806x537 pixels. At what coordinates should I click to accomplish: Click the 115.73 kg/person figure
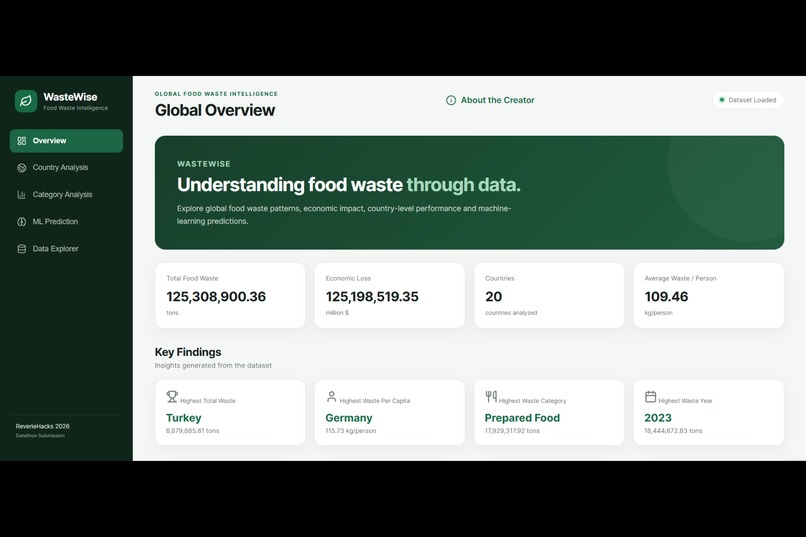click(351, 431)
